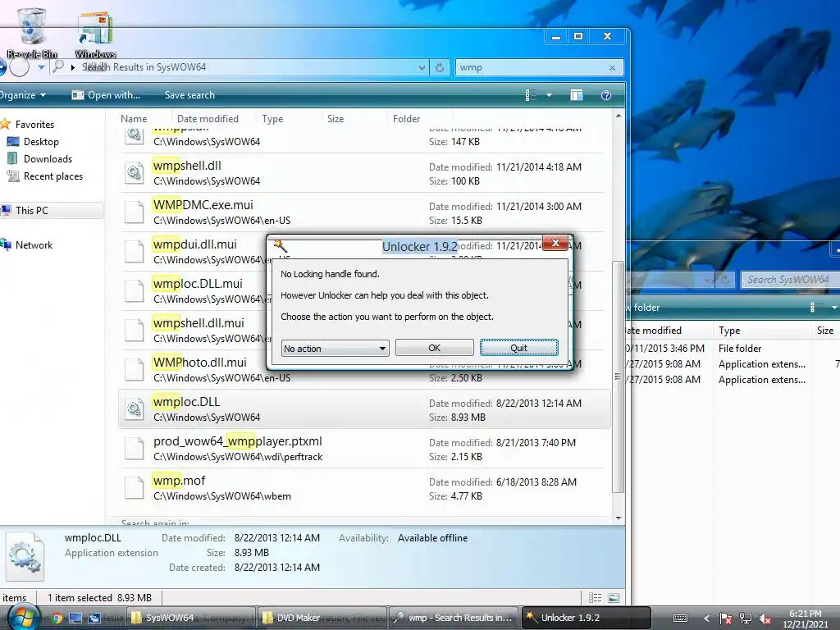Open the touch keyboard tray icon
This screenshot has height=630, width=840.
[680, 619]
